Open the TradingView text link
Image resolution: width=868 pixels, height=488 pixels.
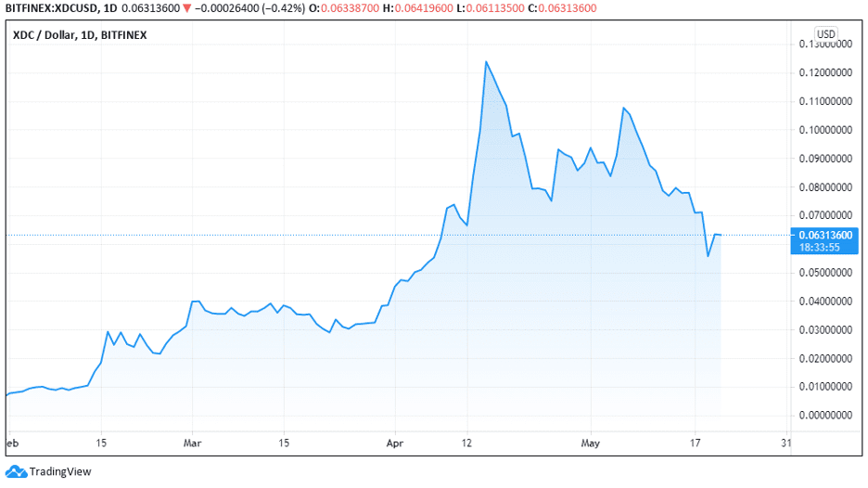pyautogui.click(x=60, y=471)
